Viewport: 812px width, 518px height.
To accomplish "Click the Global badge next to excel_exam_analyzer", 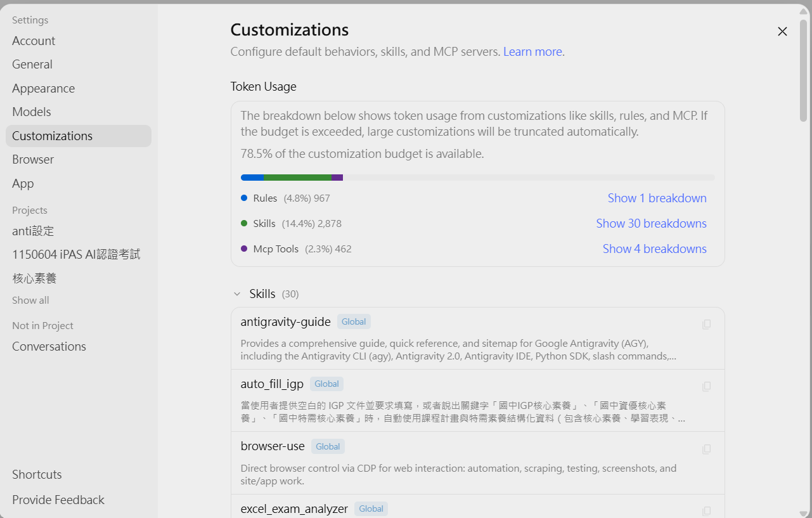I will point(371,508).
